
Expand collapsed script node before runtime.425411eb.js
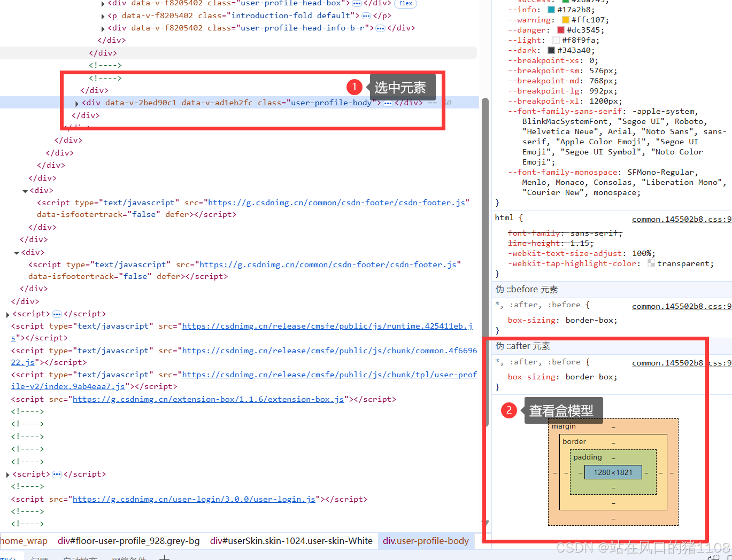coord(7,314)
